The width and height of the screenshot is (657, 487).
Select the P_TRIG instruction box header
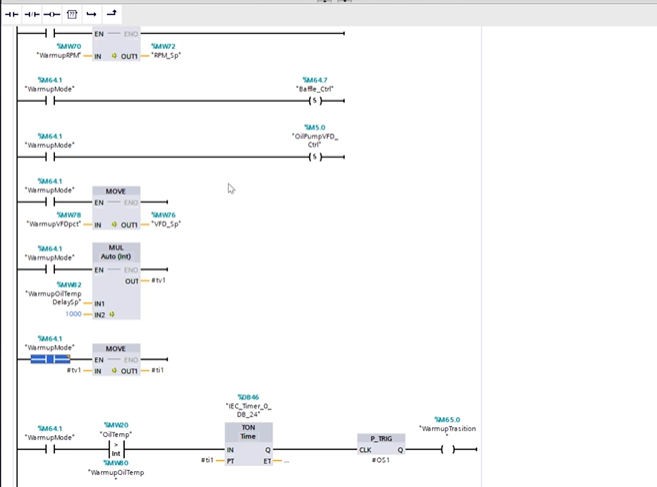coord(381,438)
